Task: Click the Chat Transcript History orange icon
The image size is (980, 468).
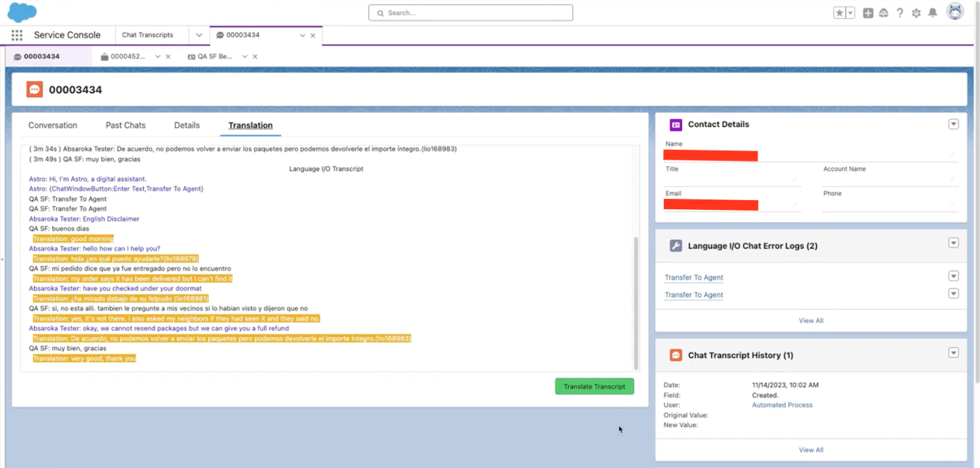Action: click(676, 355)
